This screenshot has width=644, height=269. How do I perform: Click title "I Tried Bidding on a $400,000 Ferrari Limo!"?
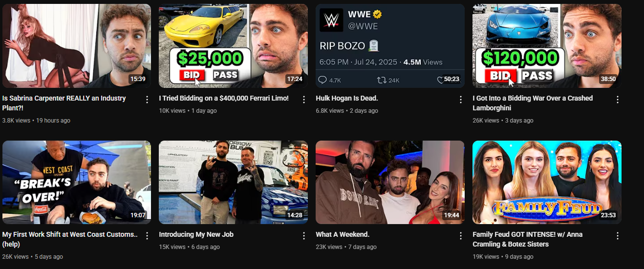pyautogui.click(x=224, y=98)
